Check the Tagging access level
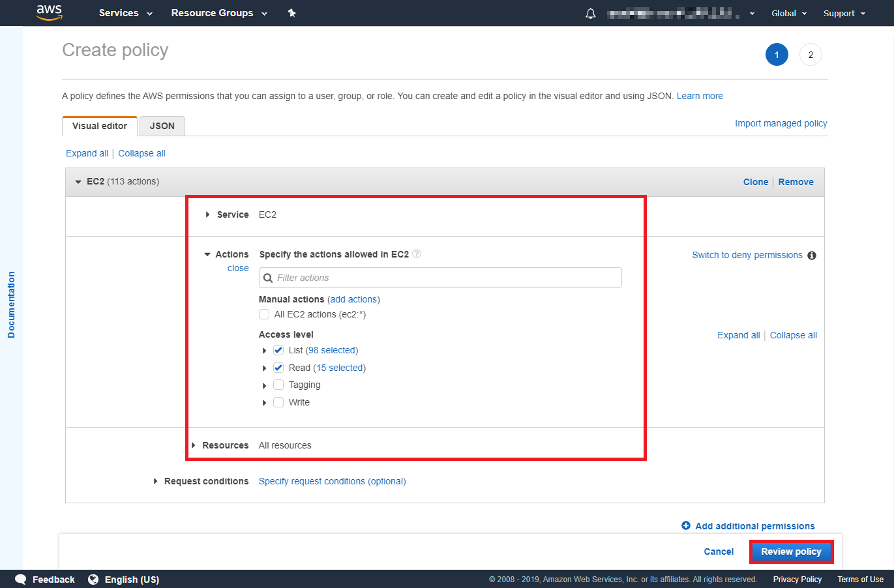This screenshot has width=894, height=588. [x=278, y=385]
